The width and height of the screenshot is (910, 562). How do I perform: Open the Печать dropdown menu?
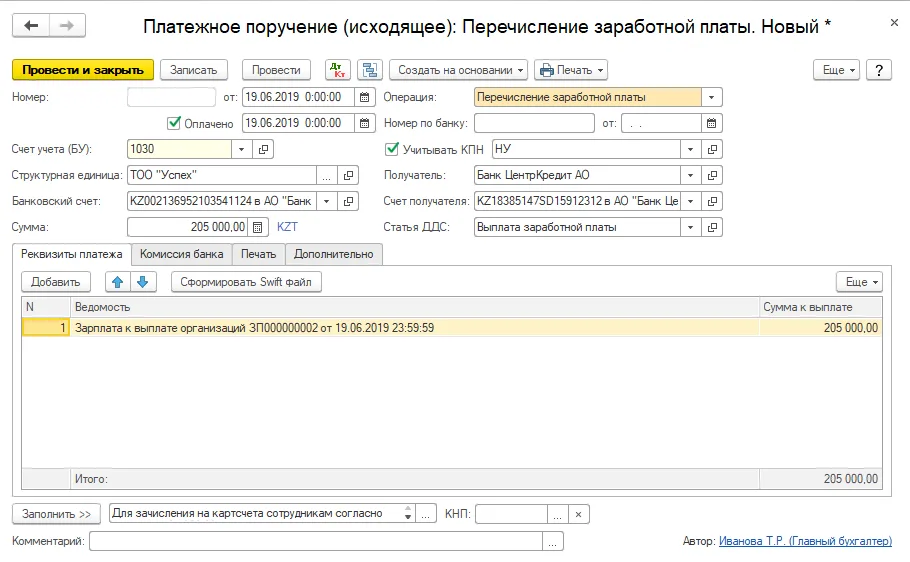[x=571, y=70]
